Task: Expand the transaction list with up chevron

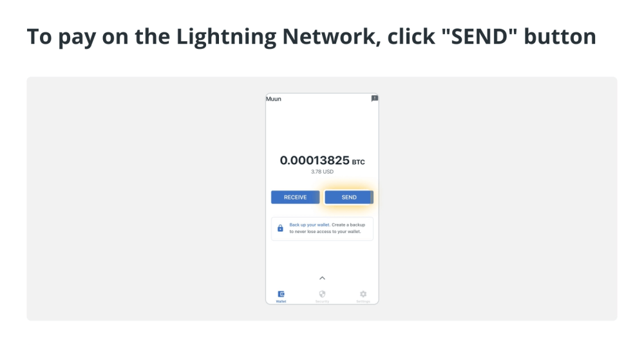Action: pos(323,278)
